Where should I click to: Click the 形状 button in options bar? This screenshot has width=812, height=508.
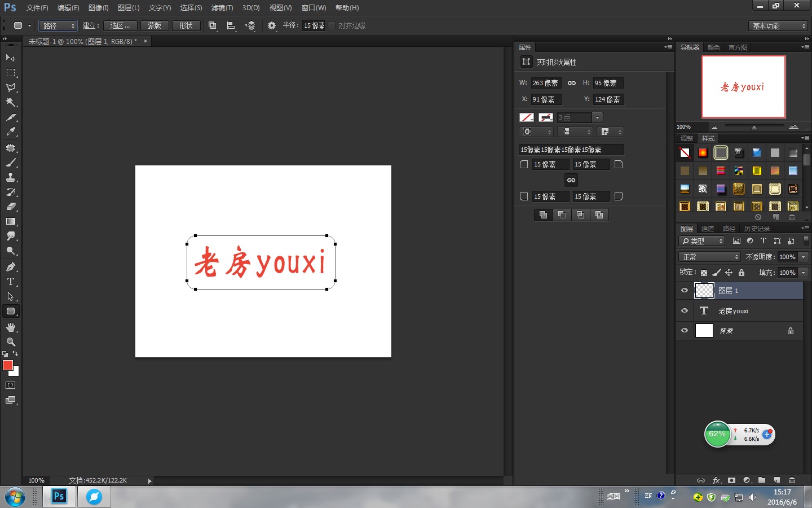point(186,25)
